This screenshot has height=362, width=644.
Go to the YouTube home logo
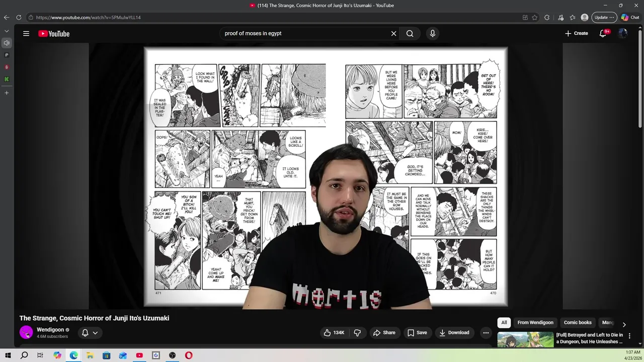54,34
